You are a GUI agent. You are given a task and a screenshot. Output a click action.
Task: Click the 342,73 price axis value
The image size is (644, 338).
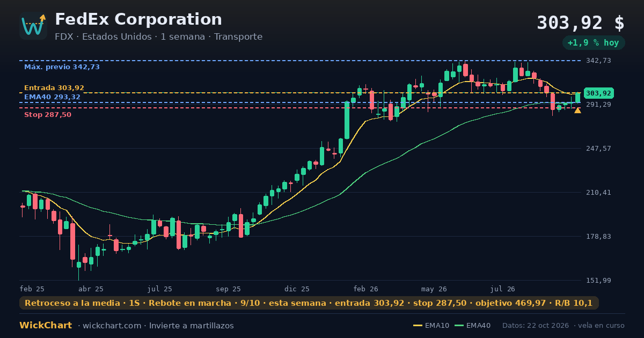pos(598,61)
